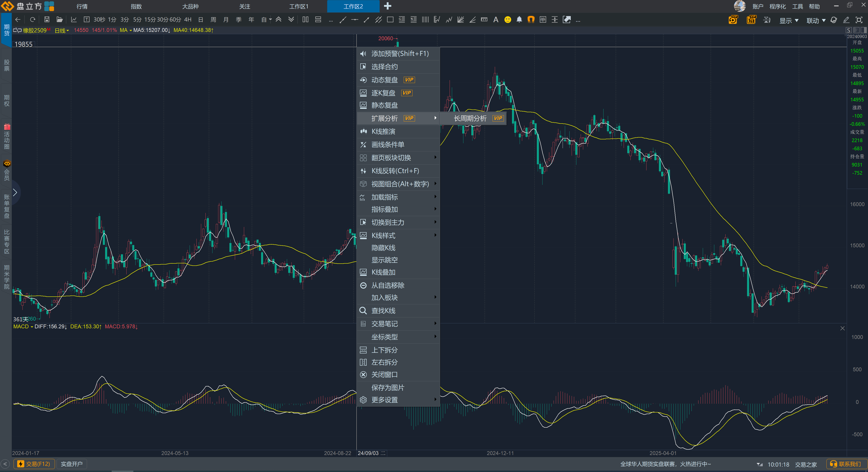Screen dimensions: 868x472
Task: Add a workspace with the plus button
Action: 387,6
